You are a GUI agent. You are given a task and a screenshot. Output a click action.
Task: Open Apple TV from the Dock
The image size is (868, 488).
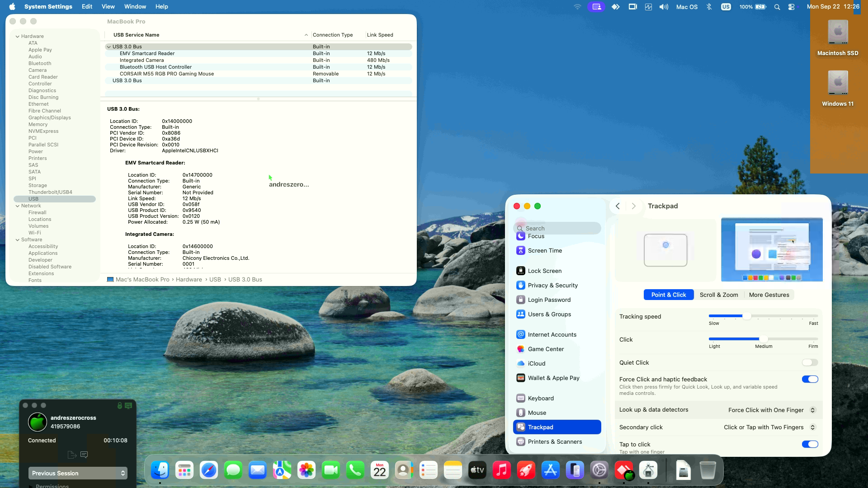click(x=477, y=470)
